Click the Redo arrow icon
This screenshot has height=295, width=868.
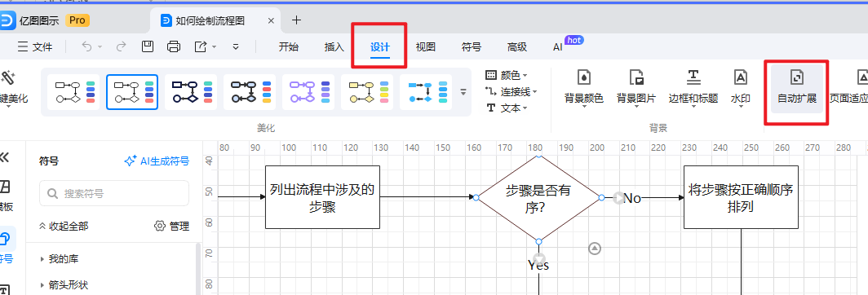coord(122,46)
